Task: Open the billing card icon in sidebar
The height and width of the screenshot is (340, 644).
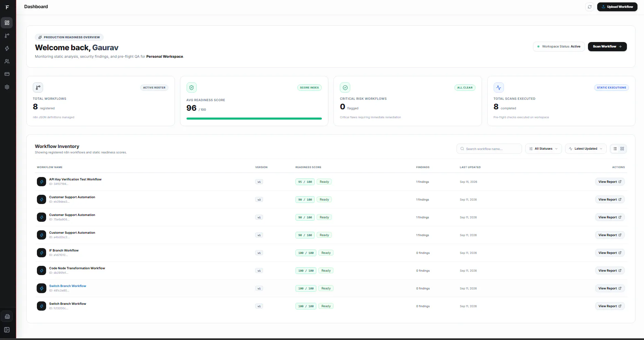Action: coord(7,74)
